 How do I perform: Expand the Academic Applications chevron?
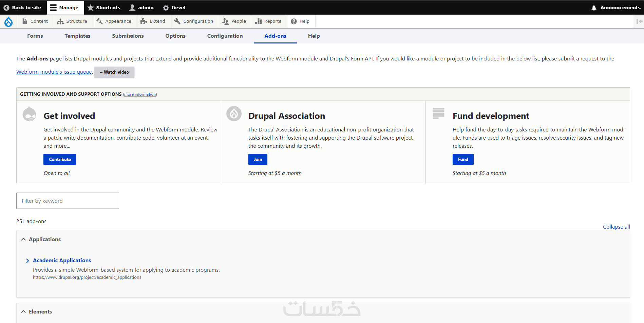(x=27, y=261)
